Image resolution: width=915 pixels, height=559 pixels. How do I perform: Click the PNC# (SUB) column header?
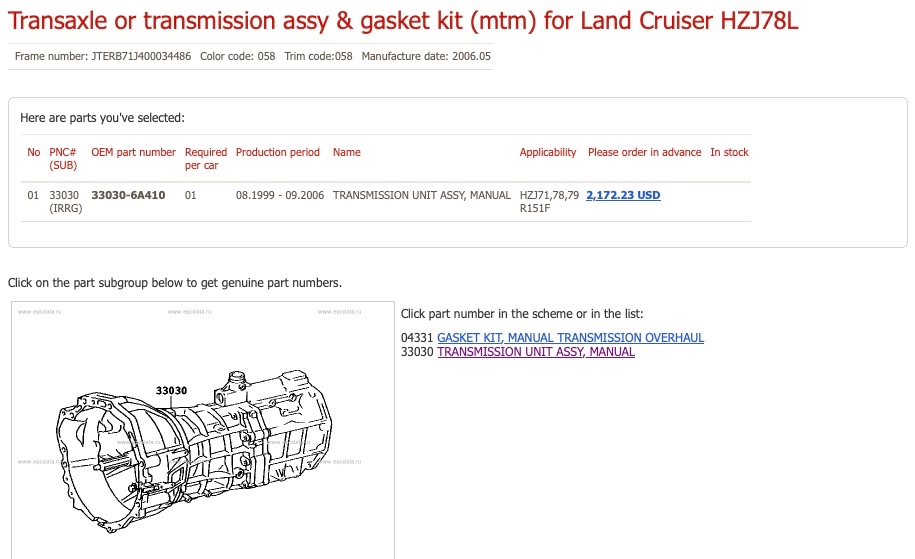pos(63,158)
